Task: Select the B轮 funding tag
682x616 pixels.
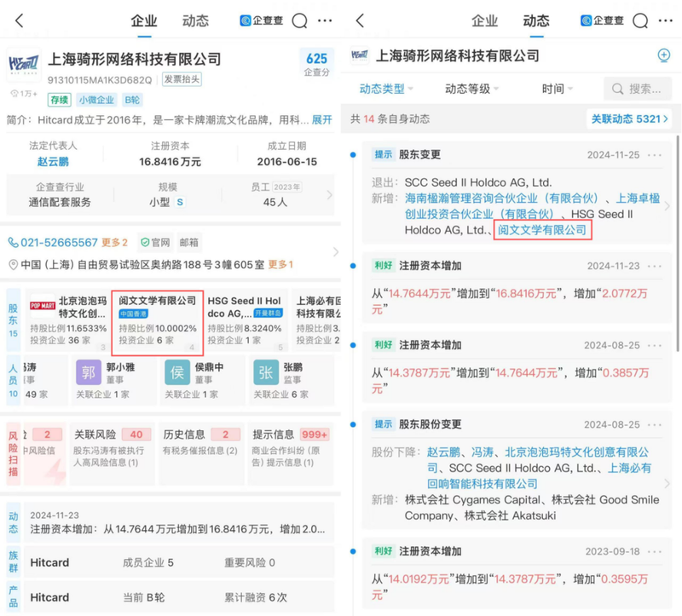Action: pyautogui.click(x=132, y=100)
